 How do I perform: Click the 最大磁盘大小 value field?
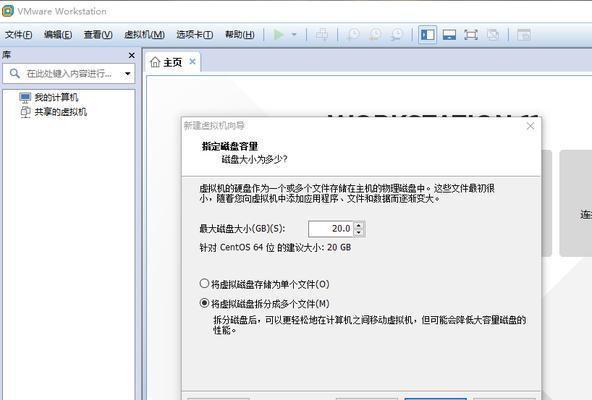coord(331,229)
